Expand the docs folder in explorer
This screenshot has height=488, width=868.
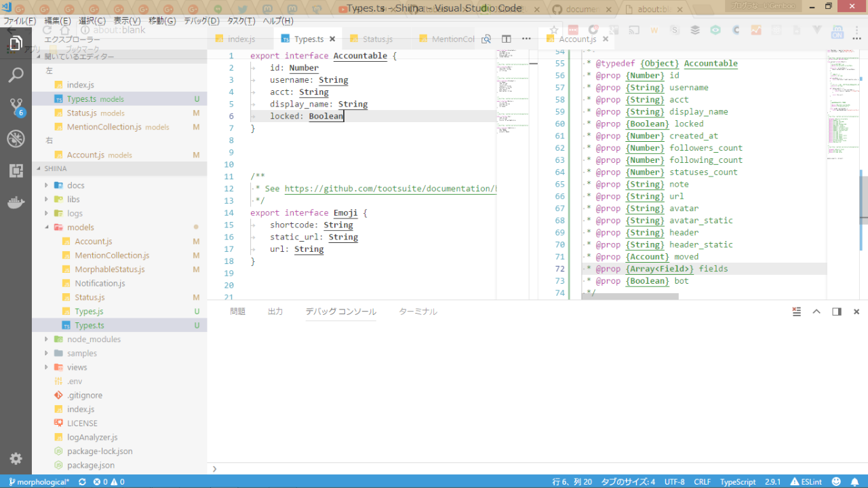(x=75, y=185)
